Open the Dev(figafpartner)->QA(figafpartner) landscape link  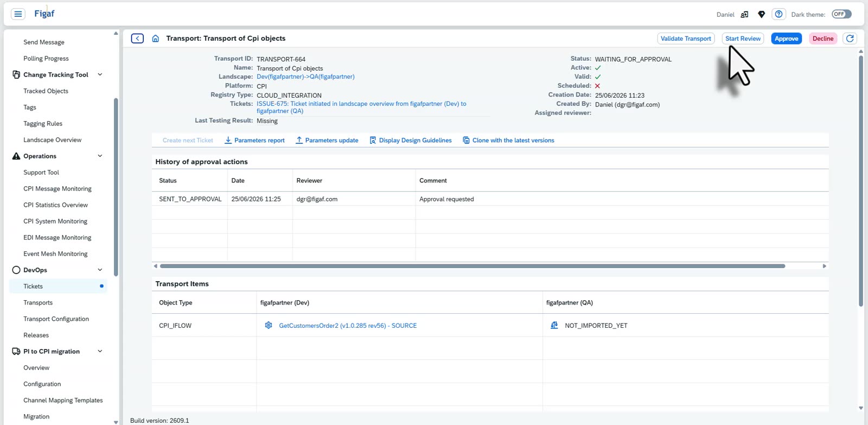(305, 77)
